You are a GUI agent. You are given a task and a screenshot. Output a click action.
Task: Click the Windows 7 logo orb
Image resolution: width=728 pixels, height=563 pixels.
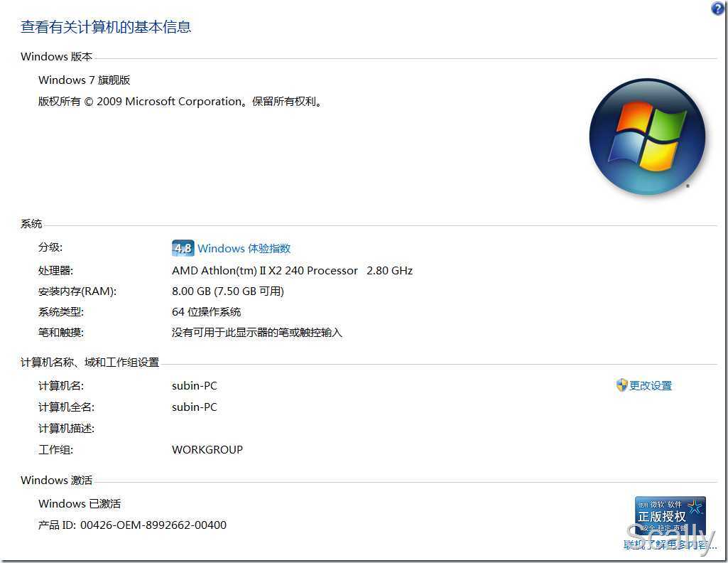(647, 136)
